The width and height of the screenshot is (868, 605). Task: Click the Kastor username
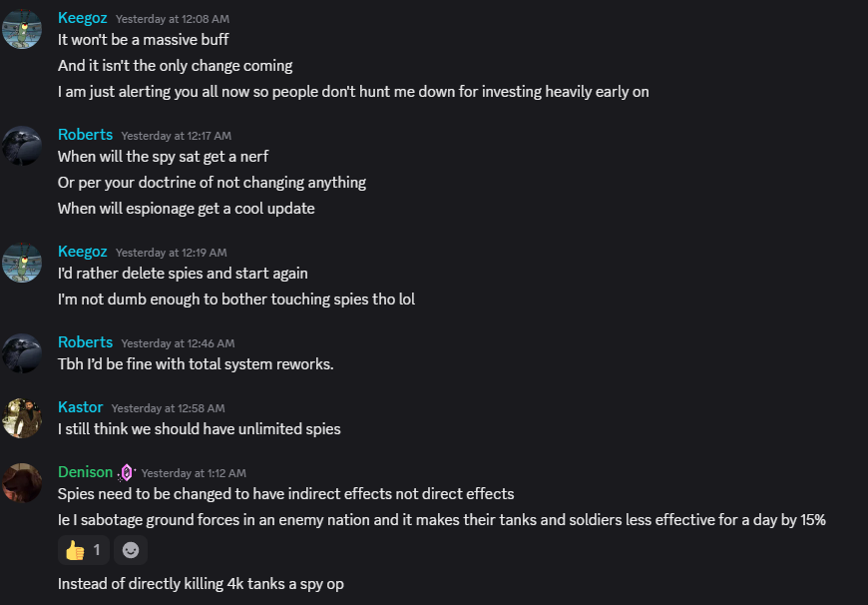tap(80, 407)
